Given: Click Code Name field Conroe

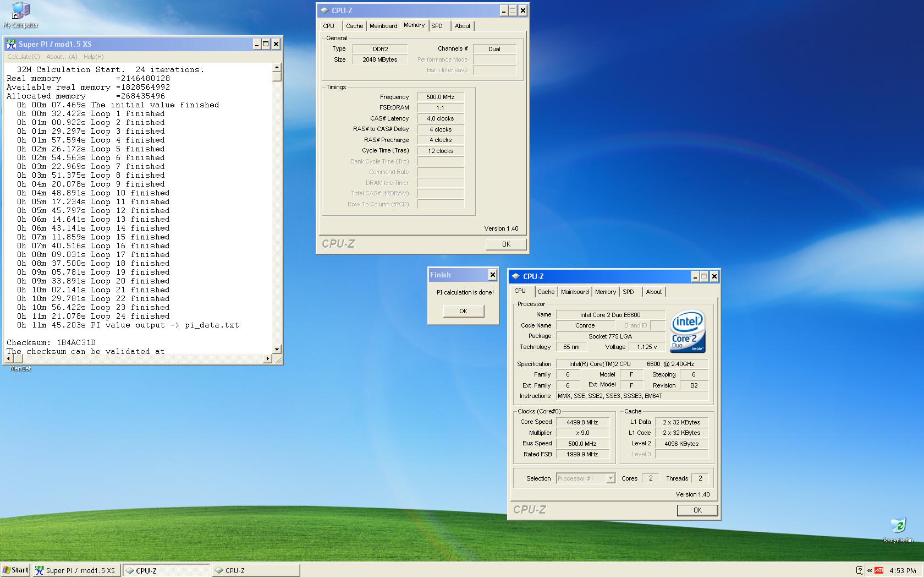Looking at the screenshot, I should (x=585, y=325).
